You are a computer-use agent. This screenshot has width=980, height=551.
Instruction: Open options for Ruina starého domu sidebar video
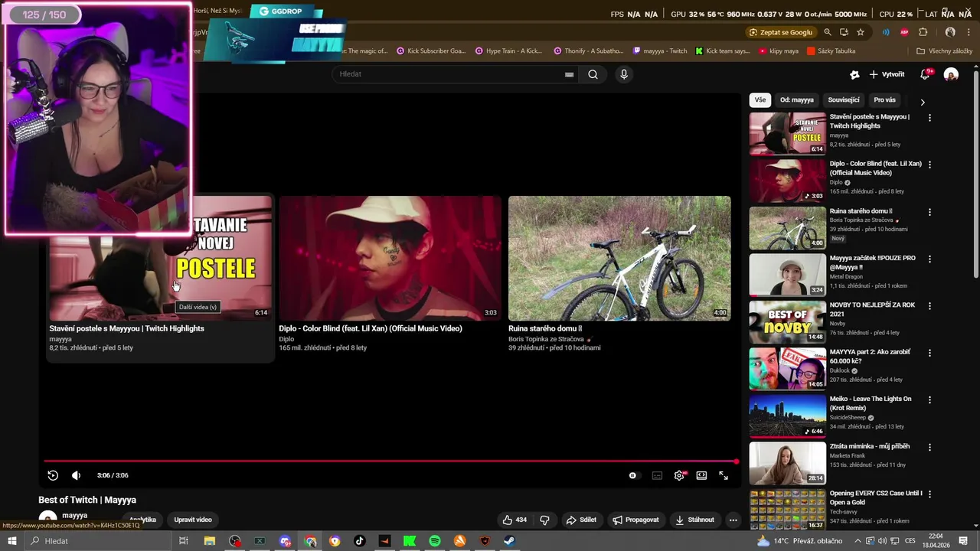929,212
